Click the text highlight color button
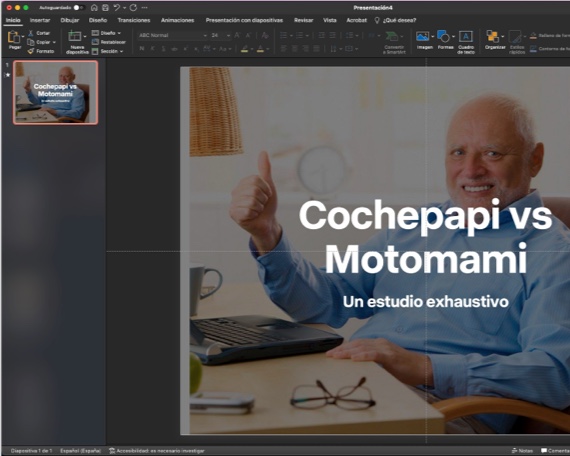This screenshot has height=456, width=570. (x=245, y=49)
